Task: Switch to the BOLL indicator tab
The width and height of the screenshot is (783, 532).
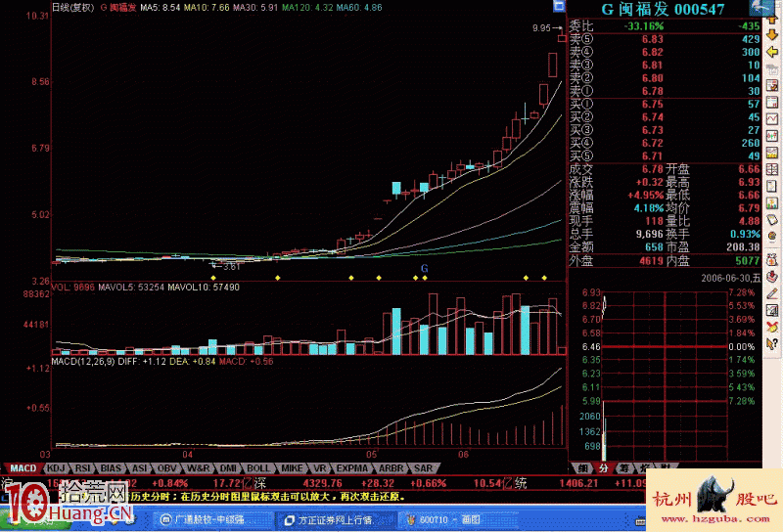Action: (x=258, y=468)
